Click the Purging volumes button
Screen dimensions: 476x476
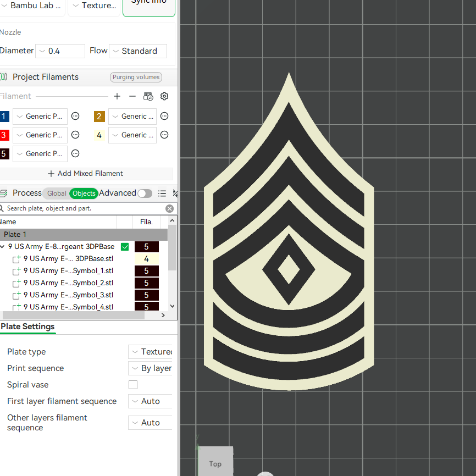[136, 77]
